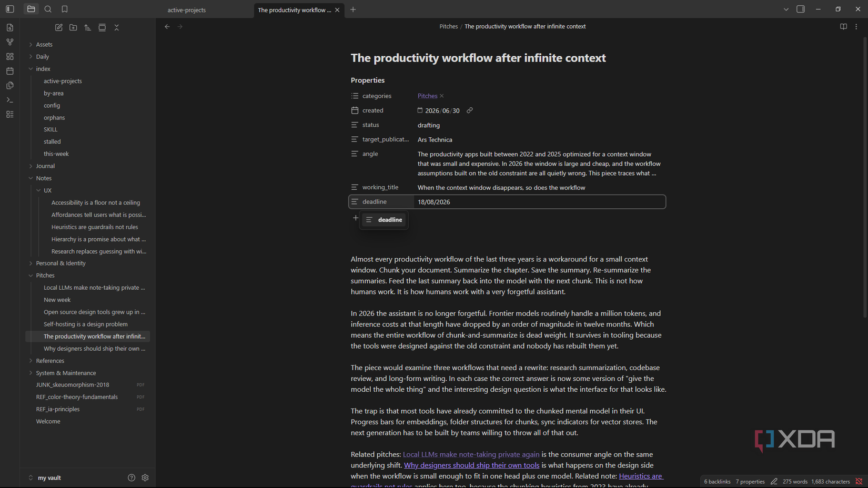Switch to reading view book icon

click(x=843, y=26)
